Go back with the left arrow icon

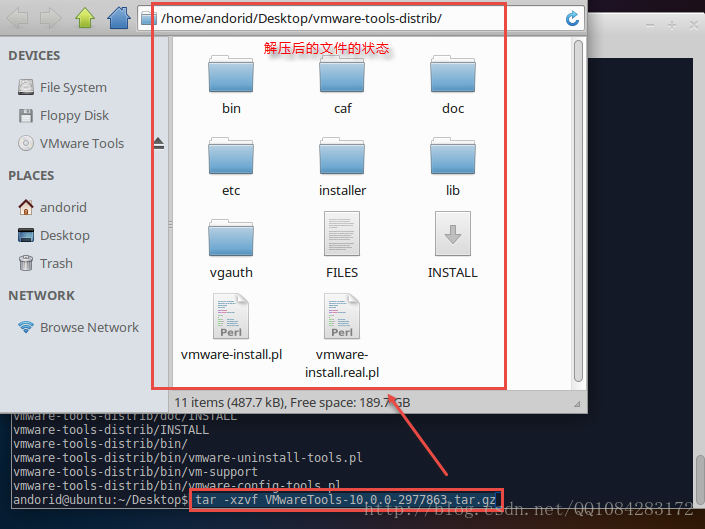[18, 18]
